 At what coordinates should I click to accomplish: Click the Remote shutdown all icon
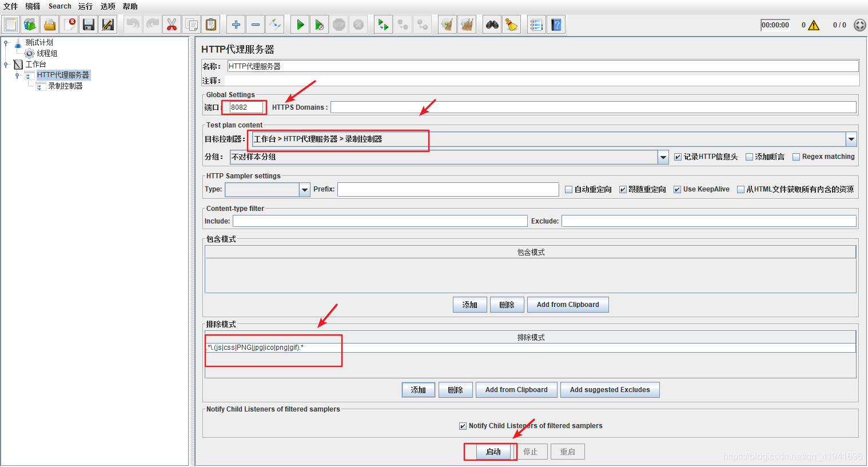click(x=423, y=25)
